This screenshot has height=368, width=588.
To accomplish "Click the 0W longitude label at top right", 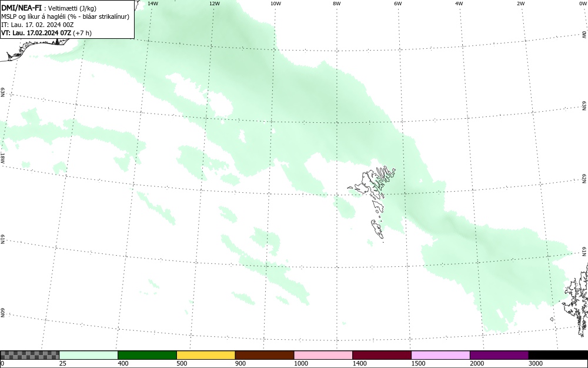I will point(583,4).
